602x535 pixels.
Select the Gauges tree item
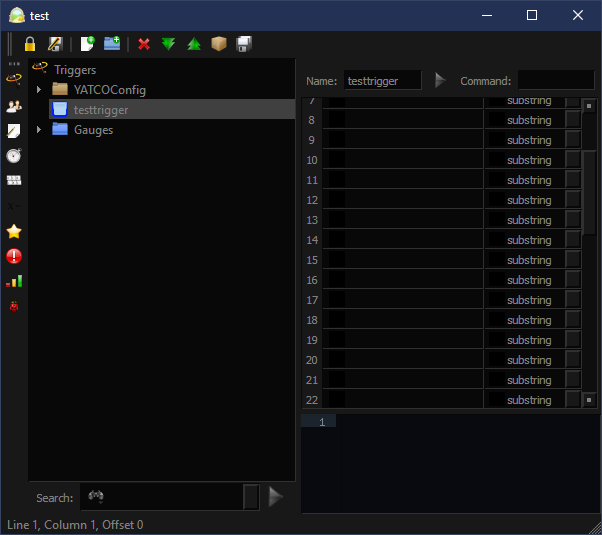pos(93,130)
